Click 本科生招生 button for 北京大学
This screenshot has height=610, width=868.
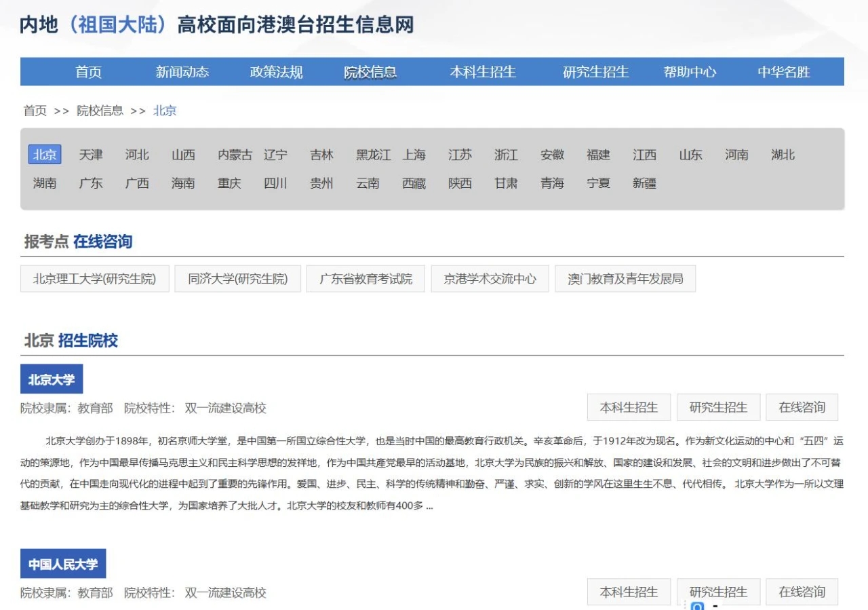pos(629,407)
